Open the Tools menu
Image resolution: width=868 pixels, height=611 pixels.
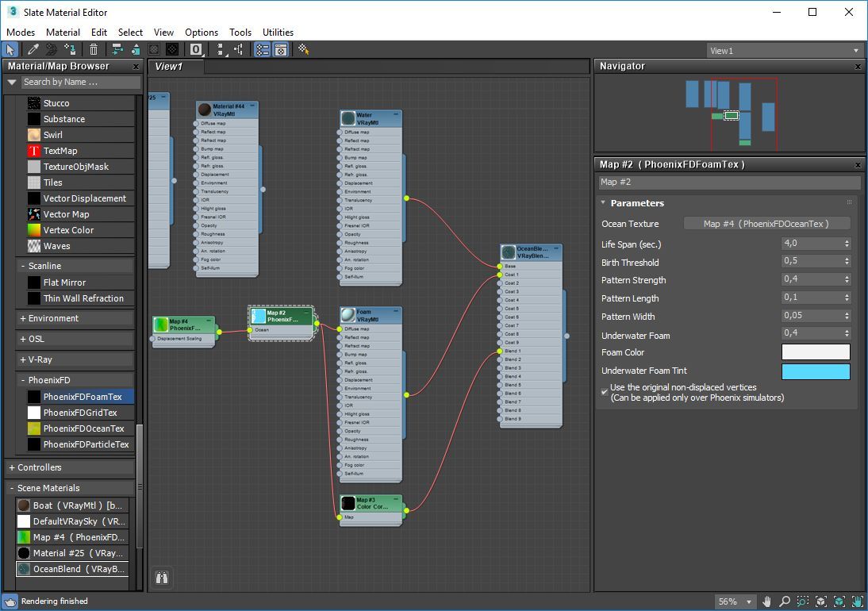pos(240,32)
